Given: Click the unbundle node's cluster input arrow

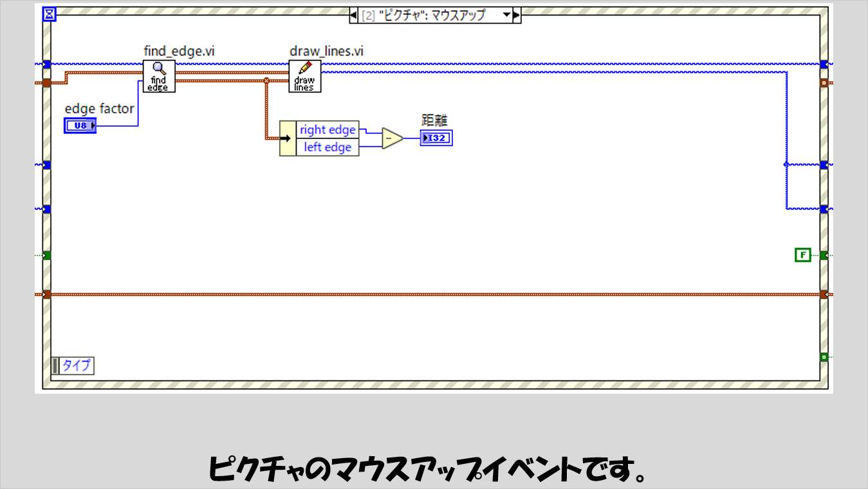Looking at the screenshot, I should click(288, 138).
